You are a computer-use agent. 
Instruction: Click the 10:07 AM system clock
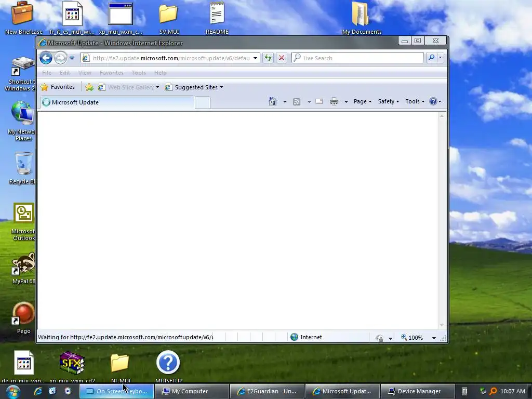point(513,392)
